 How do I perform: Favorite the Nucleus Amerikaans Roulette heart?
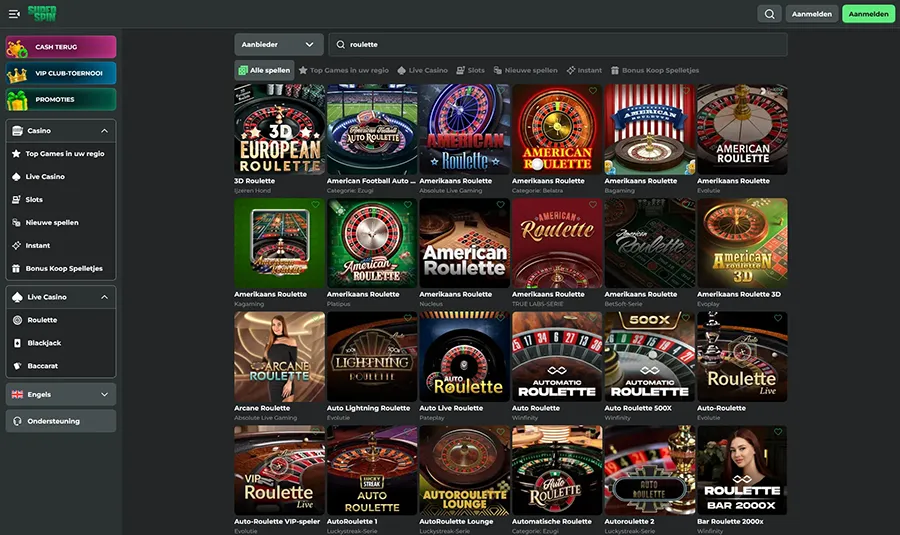pyautogui.click(x=501, y=204)
